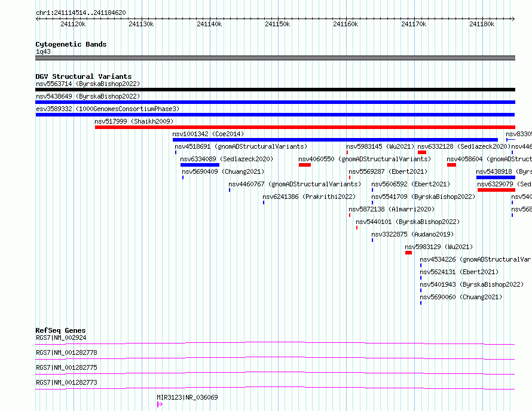Click the 241180k ruler position
Image resolution: width=532 pixels, height=411 pixels.
482,24
